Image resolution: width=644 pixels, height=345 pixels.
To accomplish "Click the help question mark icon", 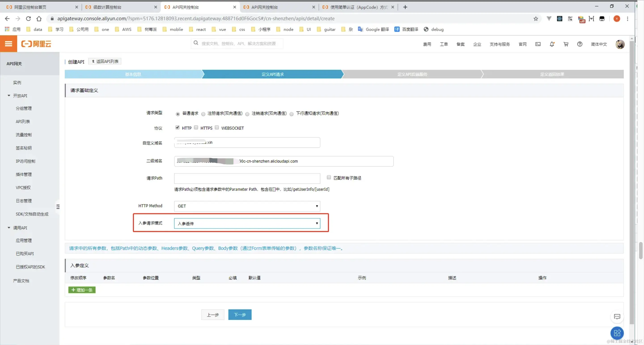I will pyautogui.click(x=580, y=44).
